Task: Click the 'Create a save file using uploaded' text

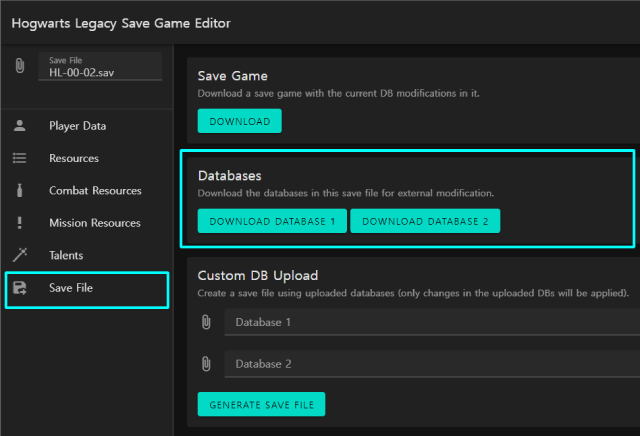Action: (413, 293)
